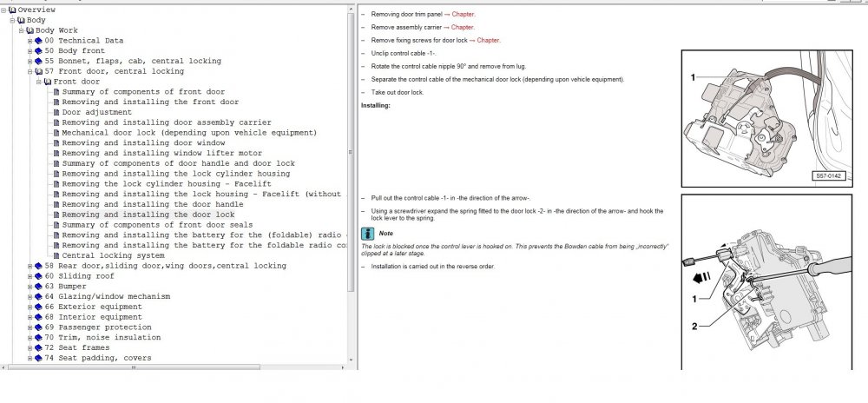Follow Chapter link for removing door trim panel
Screen dimensions: 868x403
coord(464,15)
